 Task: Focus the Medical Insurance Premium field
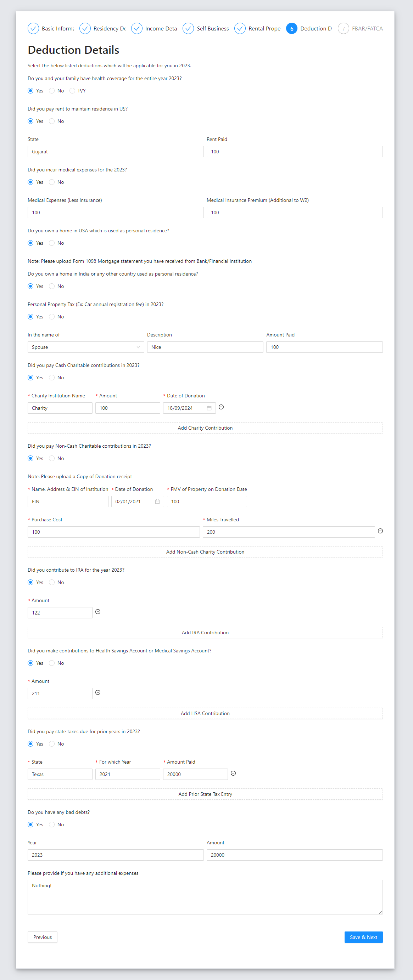295,212
